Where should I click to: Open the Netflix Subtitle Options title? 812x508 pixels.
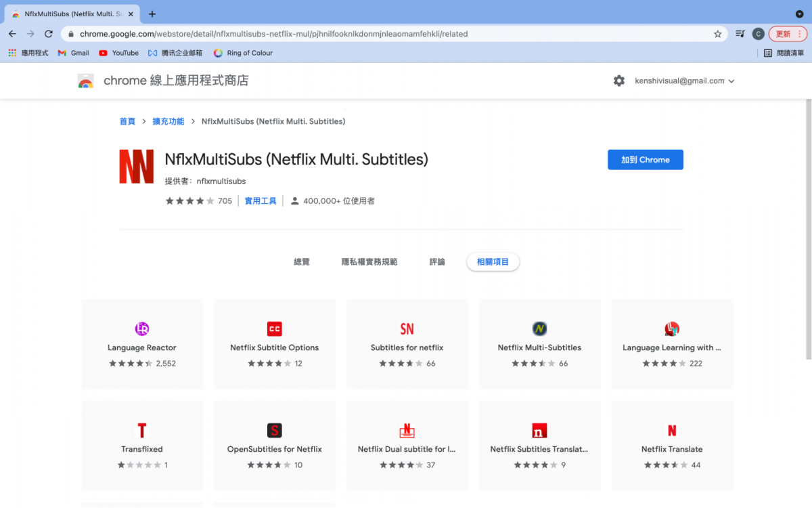pos(275,347)
